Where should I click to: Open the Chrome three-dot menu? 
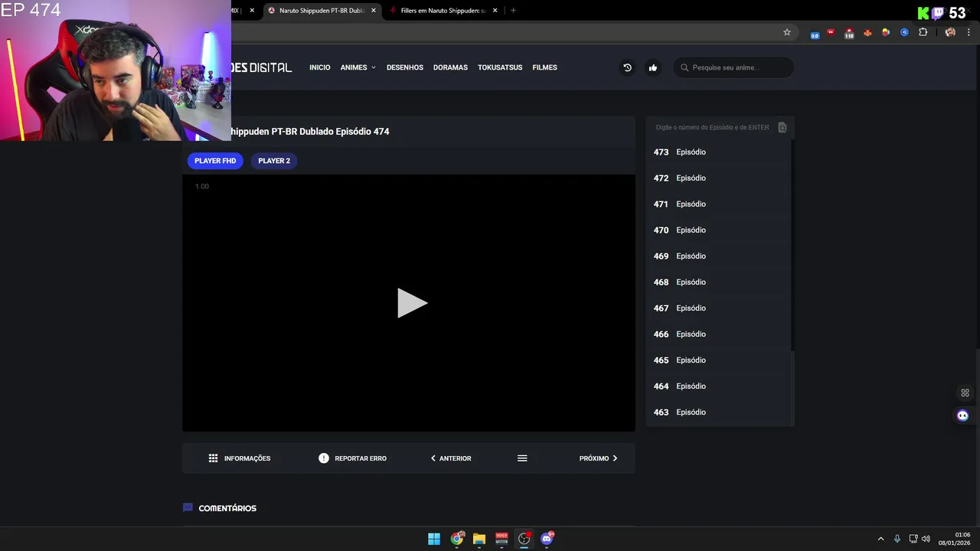point(969,32)
